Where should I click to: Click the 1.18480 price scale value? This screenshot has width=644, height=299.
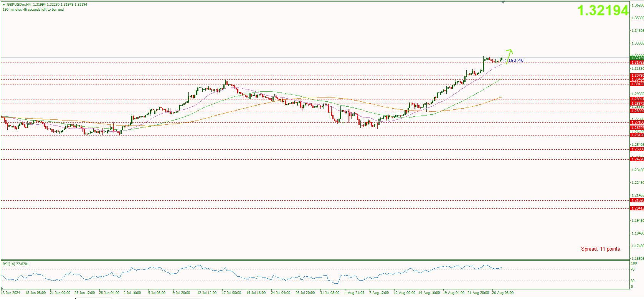coord(638,233)
